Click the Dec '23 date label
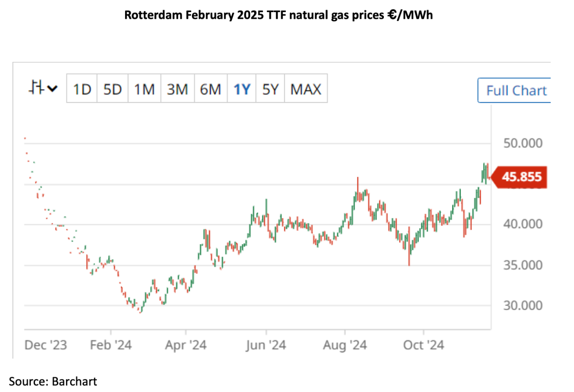This screenshot has height=392, width=574. (46, 345)
